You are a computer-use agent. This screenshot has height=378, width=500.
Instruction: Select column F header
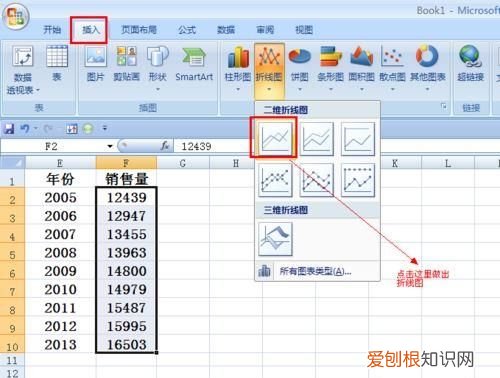click(126, 163)
